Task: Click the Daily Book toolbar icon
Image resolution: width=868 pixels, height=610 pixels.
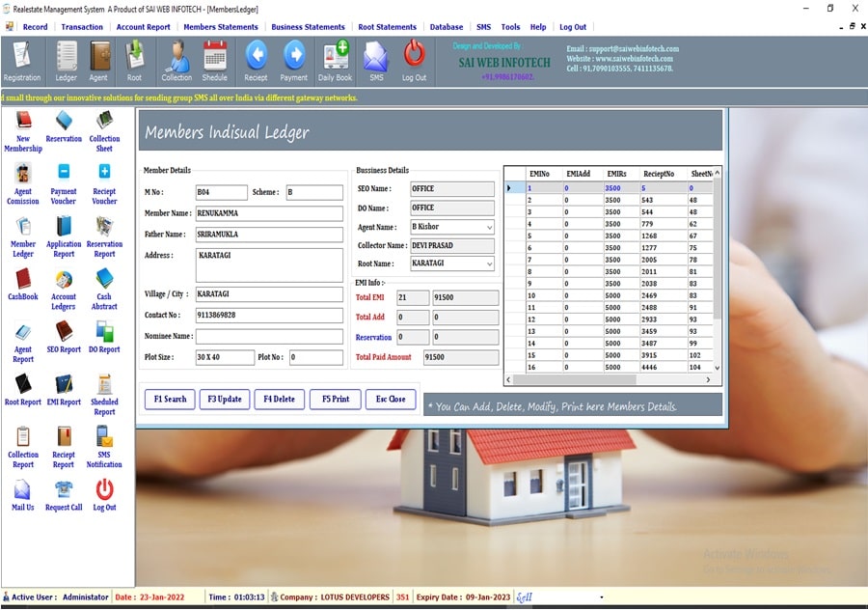Action: coord(336,60)
